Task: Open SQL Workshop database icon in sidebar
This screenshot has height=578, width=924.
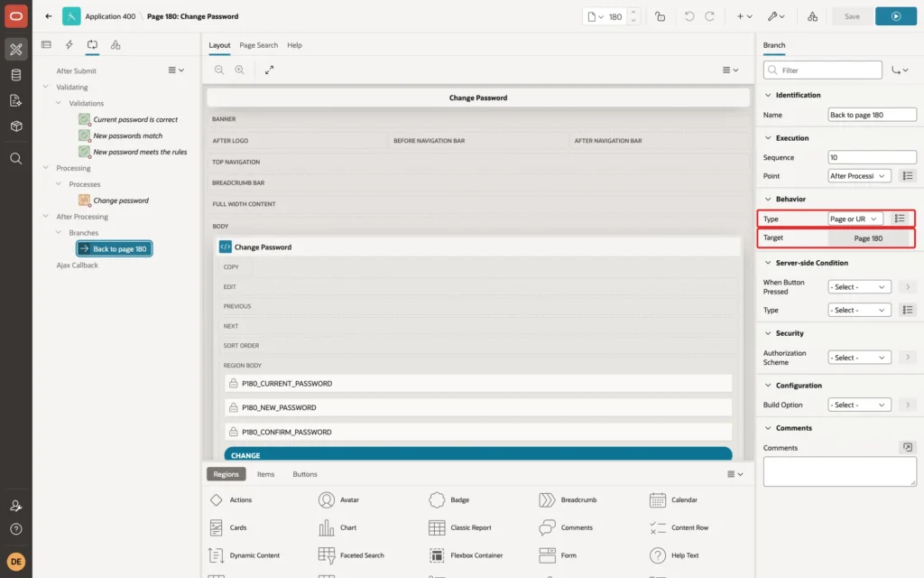Action: click(16, 75)
